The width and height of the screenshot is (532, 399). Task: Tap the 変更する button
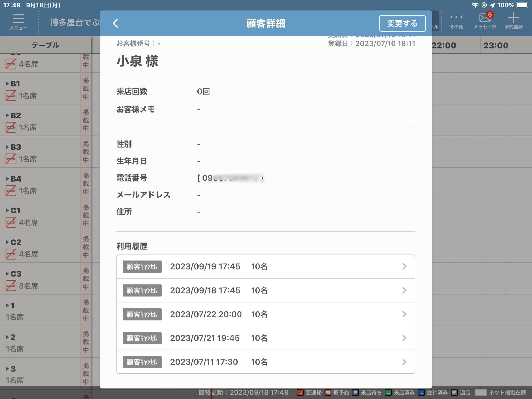pyautogui.click(x=402, y=23)
